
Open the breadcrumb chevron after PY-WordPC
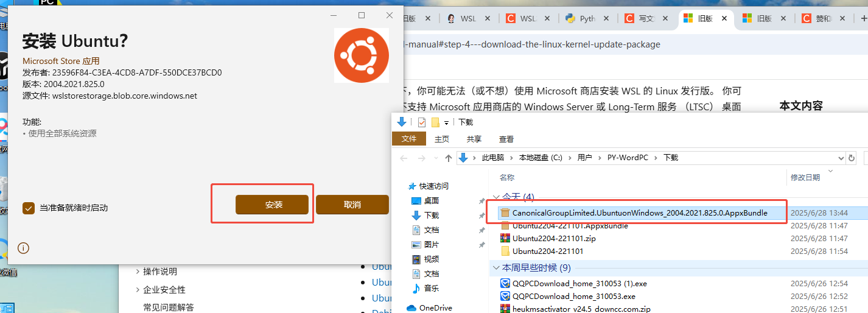(x=656, y=158)
